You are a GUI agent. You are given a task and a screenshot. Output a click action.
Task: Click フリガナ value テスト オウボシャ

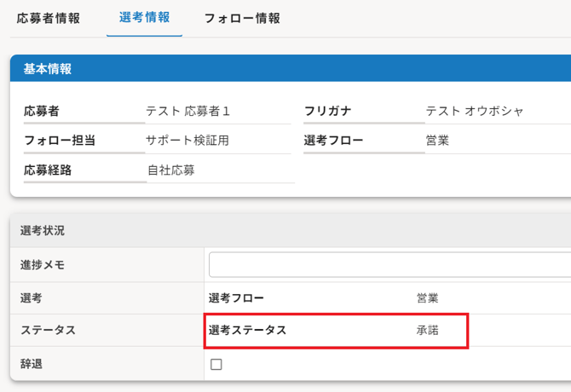[475, 111]
